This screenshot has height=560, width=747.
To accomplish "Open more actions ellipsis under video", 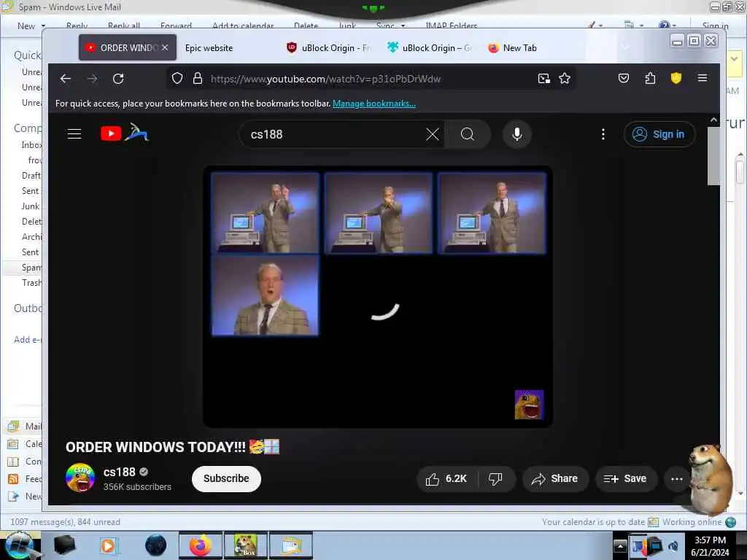I will (x=676, y=478).
